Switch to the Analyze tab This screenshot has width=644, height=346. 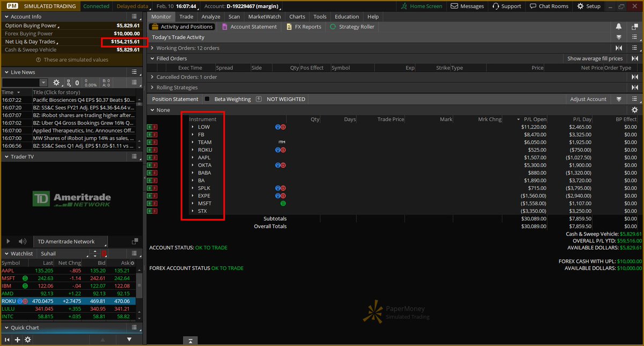[211, 17]
